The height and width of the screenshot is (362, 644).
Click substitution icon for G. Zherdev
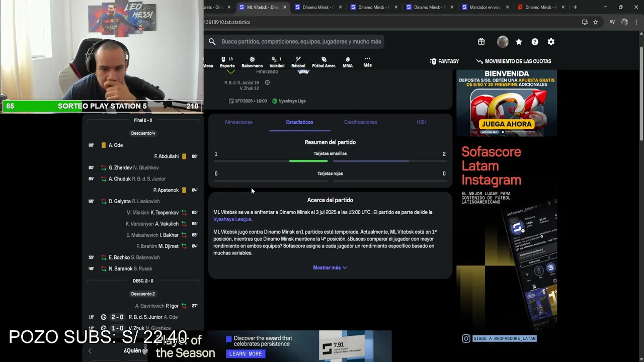(104, 167)
